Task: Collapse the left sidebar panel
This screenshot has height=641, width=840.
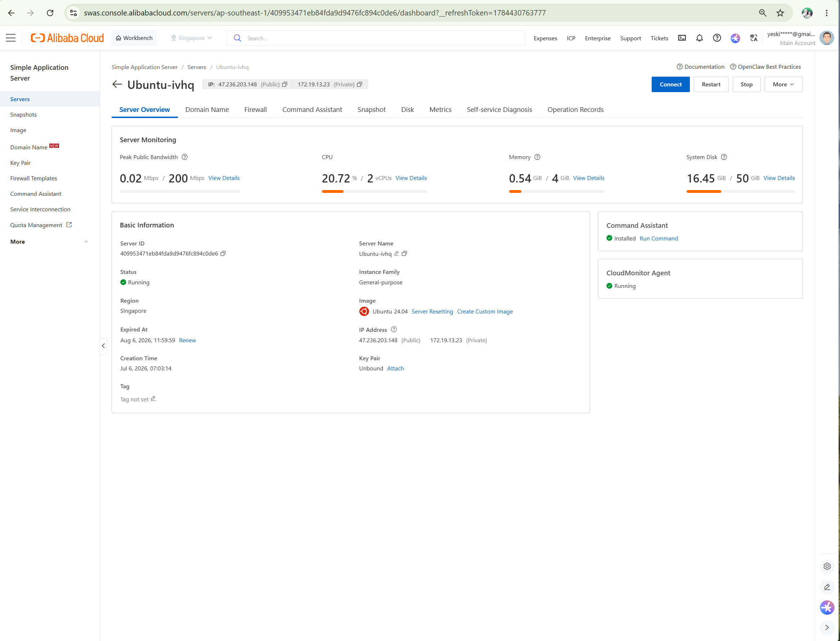Action: pyautogui.click(x=103, y=346)
